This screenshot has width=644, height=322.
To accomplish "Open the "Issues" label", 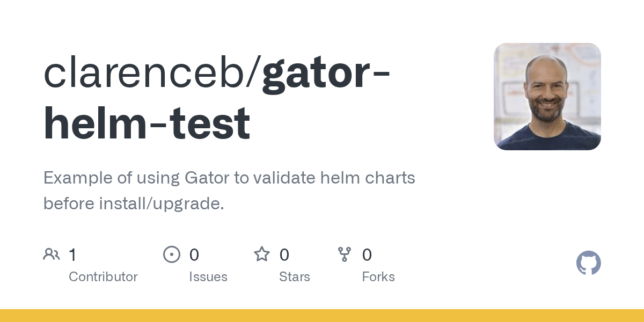I will point(208,277).
